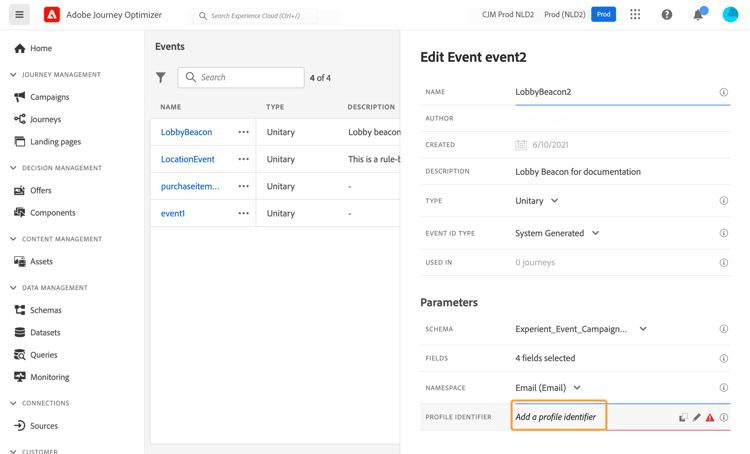The width and height of the screenshot is (750, 454).
Task: Edit the profile identifier with the pencil icon
Action: [696, 418]
